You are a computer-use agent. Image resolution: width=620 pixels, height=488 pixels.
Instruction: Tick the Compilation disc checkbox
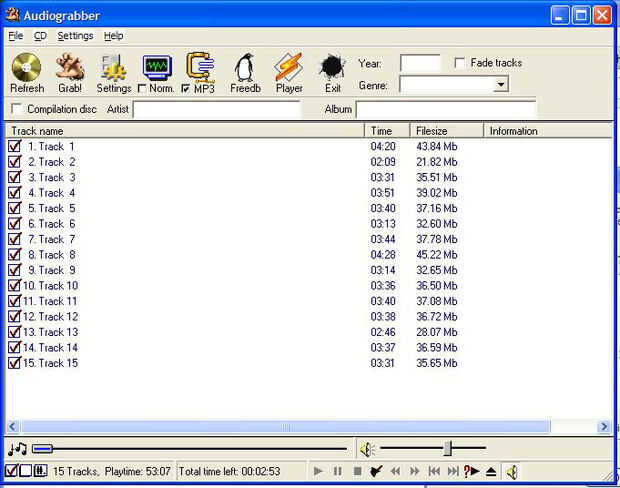click(x=16, y=109)
